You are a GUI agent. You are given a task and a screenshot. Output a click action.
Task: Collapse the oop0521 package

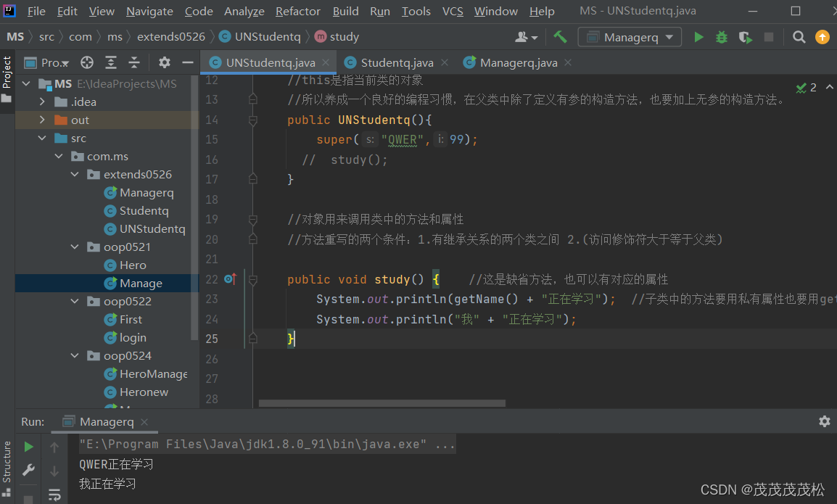[75, 247]
